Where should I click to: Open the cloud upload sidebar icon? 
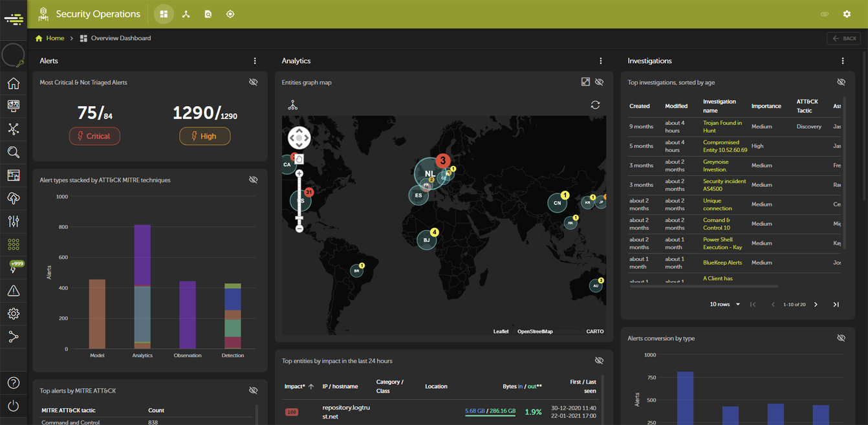pyautogui.click(x=14, y=199)
